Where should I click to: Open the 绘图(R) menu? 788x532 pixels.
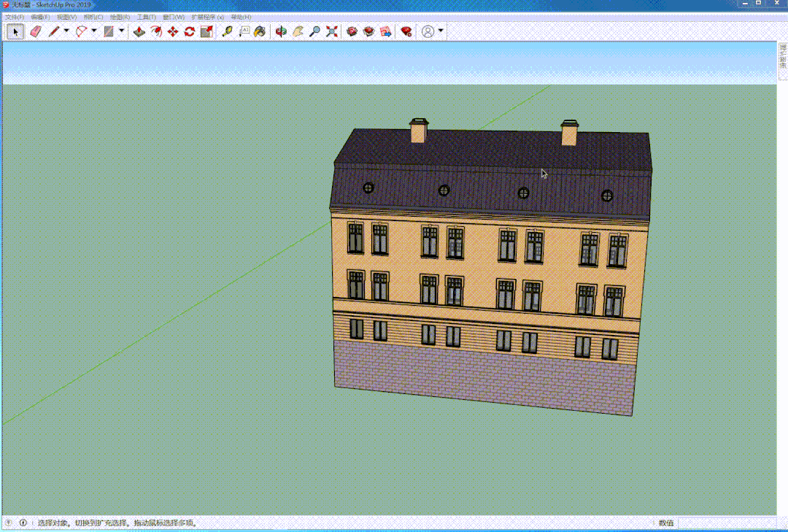pyautogui.click(x=120, y=17)
